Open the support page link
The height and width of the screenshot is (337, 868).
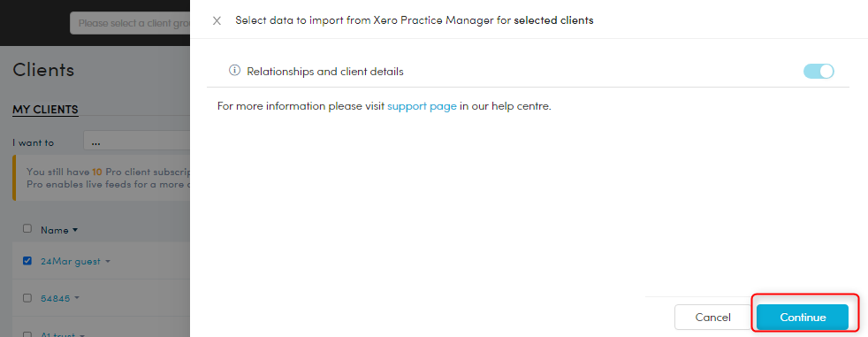click(422, 106)
